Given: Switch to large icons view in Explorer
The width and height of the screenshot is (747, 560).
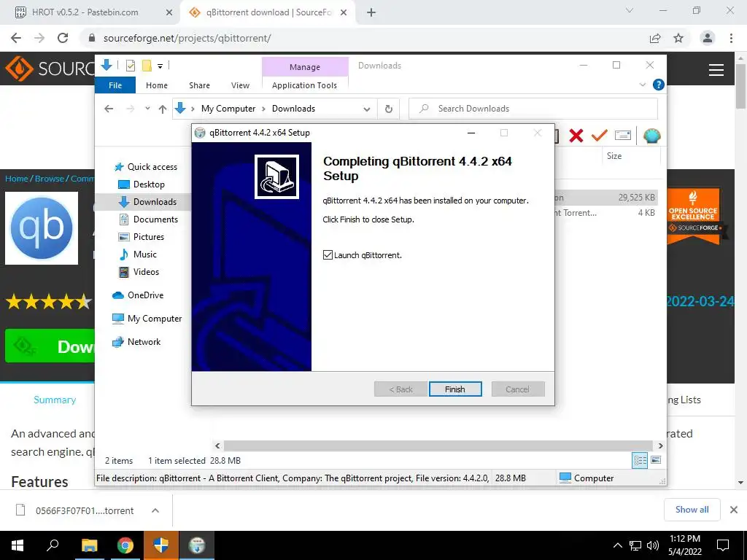Looking at the screenshot, I should point(656,460).
